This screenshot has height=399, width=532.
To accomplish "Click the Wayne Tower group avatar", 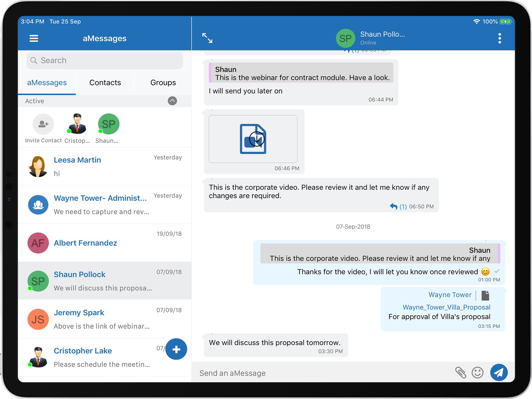I will coord(38,205).
